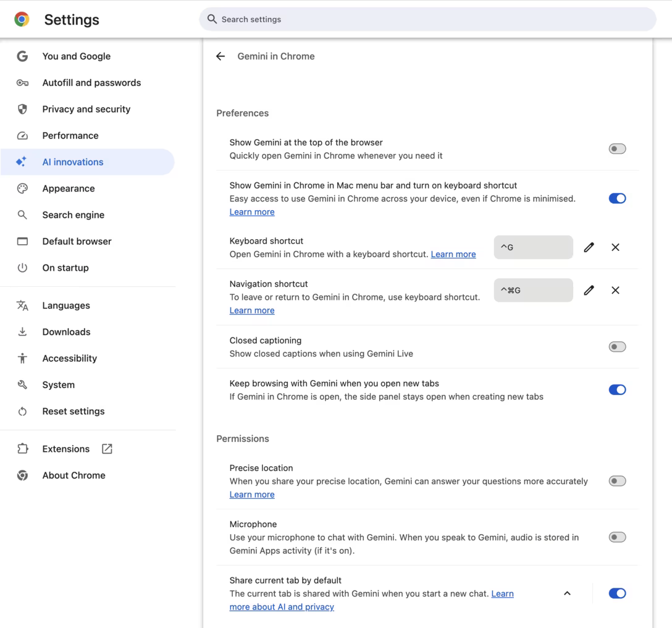Click the Google G icon in sidebar
This screenshot has width=672, height=628.
click(22, 56)
